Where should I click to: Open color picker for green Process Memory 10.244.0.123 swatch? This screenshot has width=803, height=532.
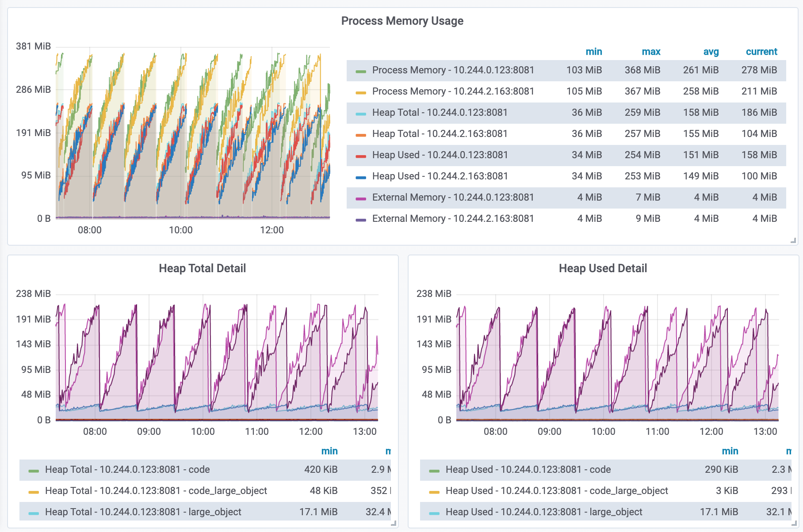pyautogui.click(x=361, y=71)
